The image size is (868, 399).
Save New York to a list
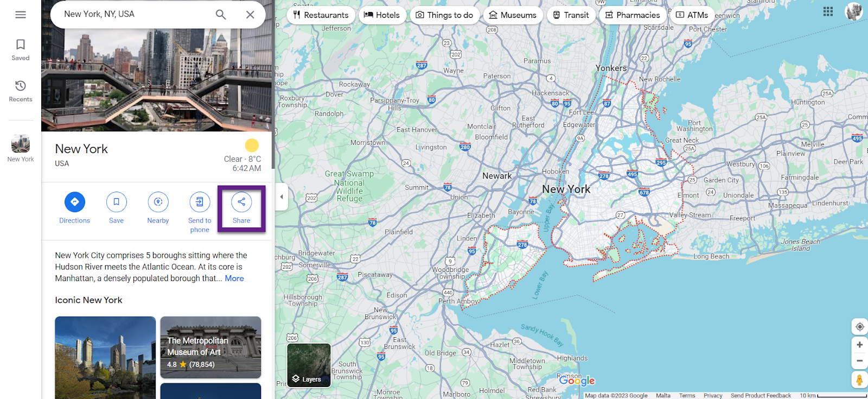pyautogui.click(x=116, y=208)
